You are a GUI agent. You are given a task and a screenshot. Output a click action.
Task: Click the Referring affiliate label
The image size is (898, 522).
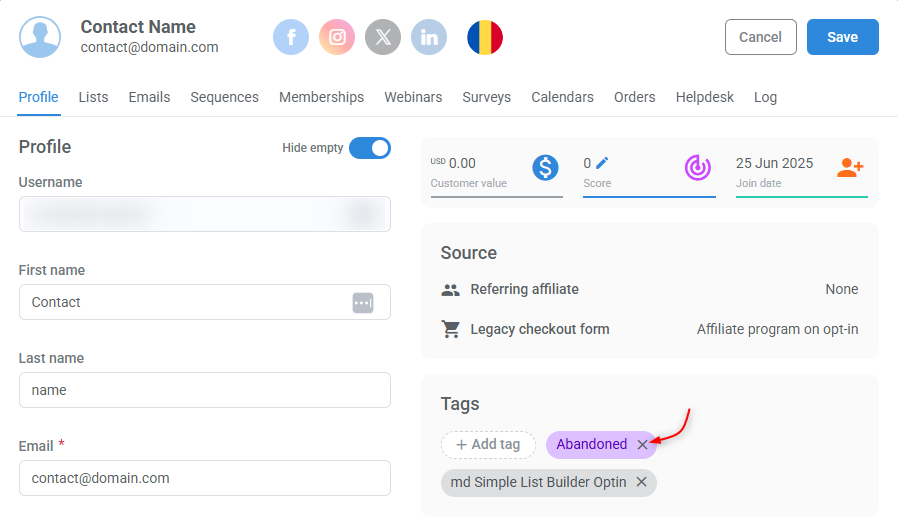tap(525, 289)
